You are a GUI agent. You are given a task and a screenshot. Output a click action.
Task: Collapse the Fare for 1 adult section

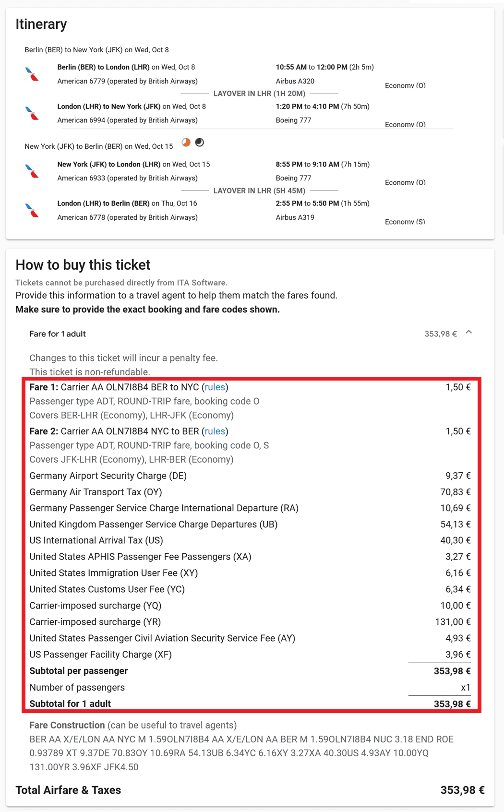point(469,333)
